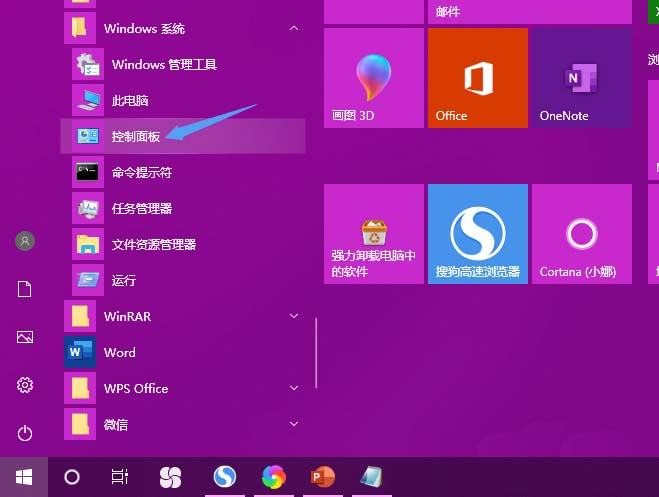659x497 pixels.
Task: Switch to Sogou browser on taskbar
Action: 225,477
